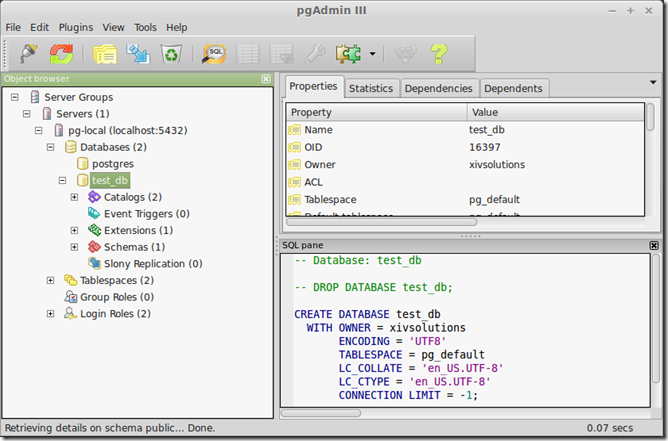This screenshot has height=441, width=668.
Task: Refresh the selected object with red-green arrows icon
Action: pos(61,54)
